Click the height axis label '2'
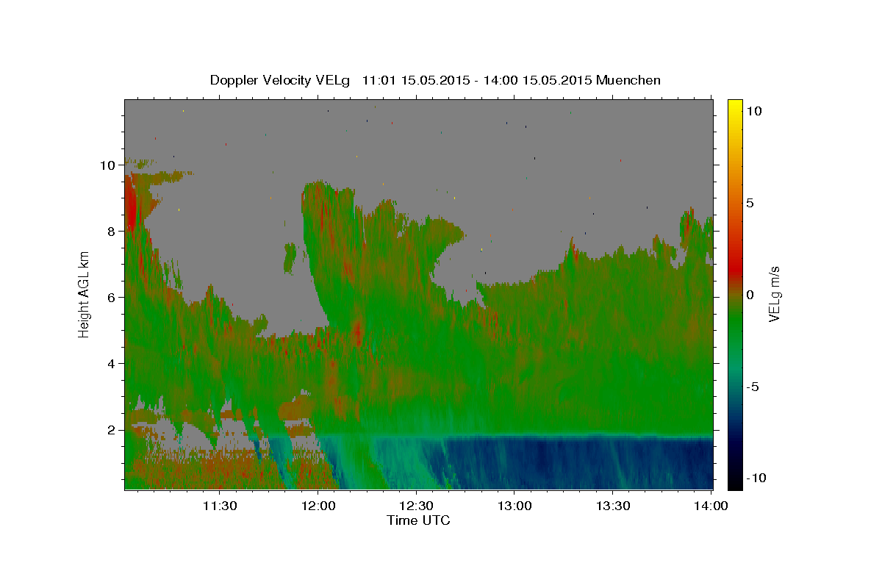This screenshot has height=588, width=882. [111, 430]
